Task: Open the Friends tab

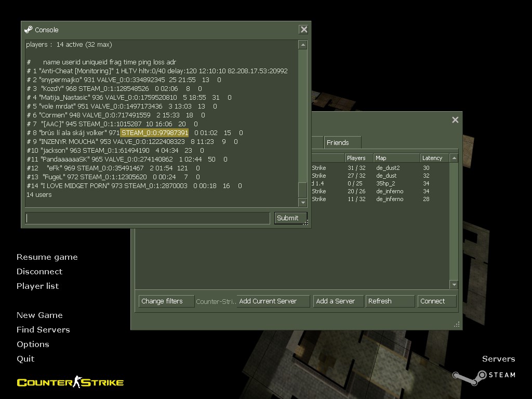Action: [342, 142]
